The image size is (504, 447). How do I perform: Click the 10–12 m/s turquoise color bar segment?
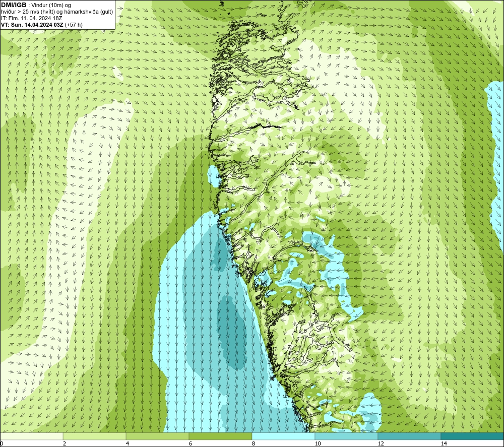click(347, 436)
